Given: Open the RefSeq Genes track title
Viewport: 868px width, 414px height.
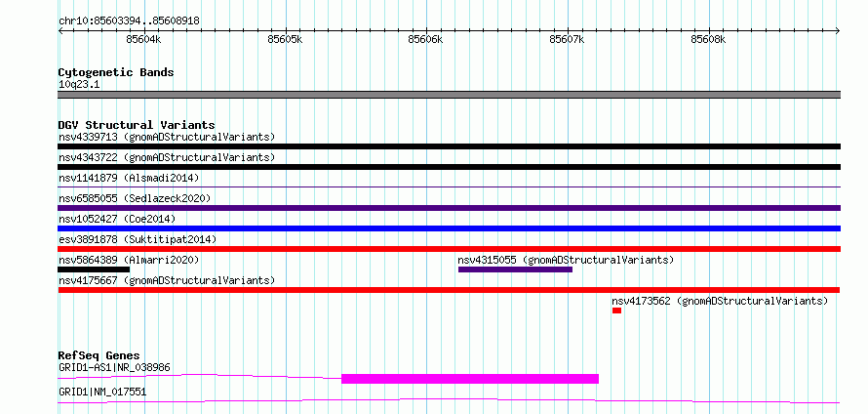Looking at the screenshot, I should pyautogui.click(x=99, y=355).
